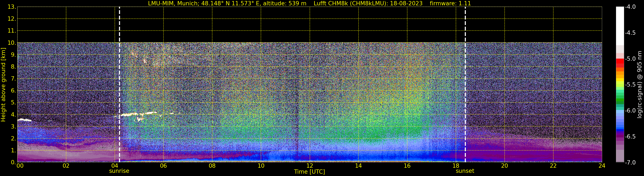
Task: Click the white top segment of the colorbar
Action: click(620, 26)
